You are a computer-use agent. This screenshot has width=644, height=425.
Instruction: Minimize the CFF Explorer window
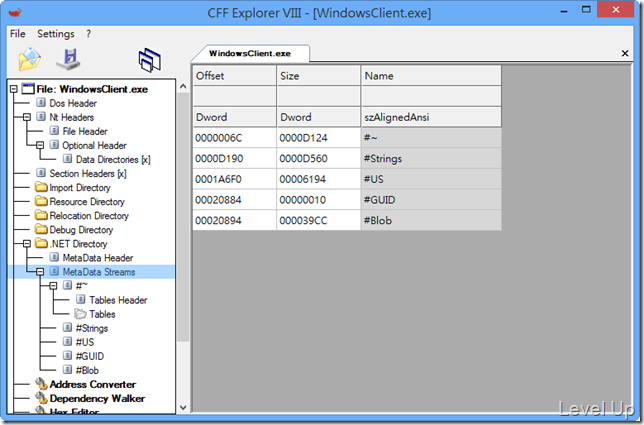coord(564,11)
